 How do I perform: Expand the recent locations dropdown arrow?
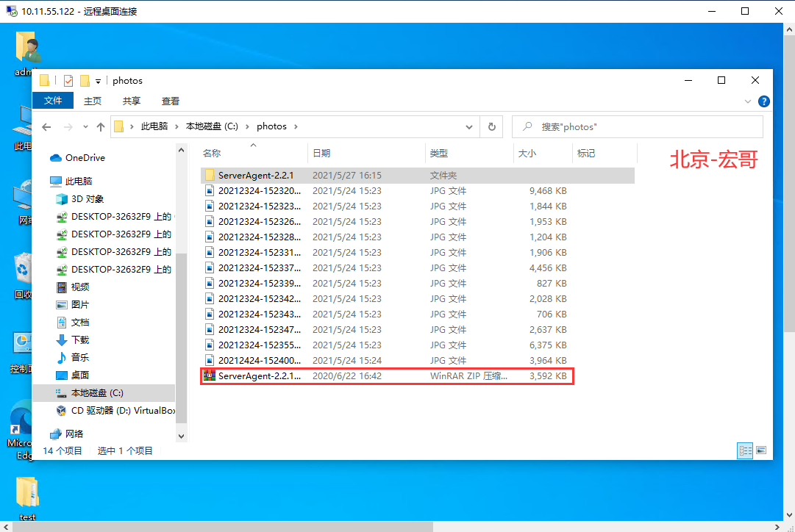[x=85, y=126]
